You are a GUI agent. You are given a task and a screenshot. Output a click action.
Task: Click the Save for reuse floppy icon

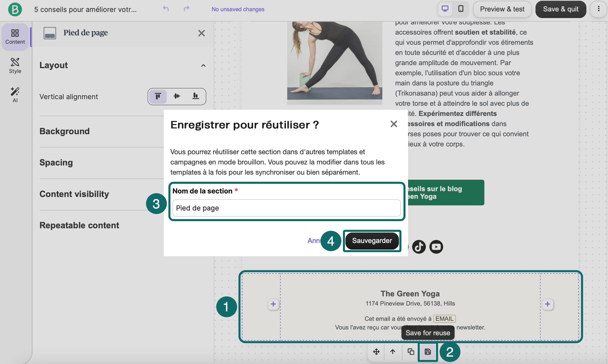pyautogui.click(x=428, y=352)
